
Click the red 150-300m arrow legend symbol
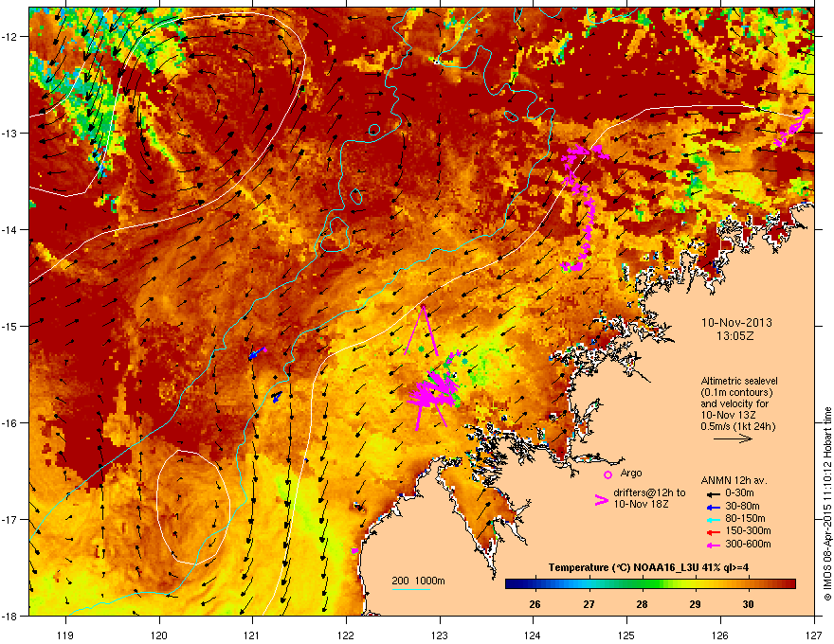pyautogui.click(x=712, y=532)
